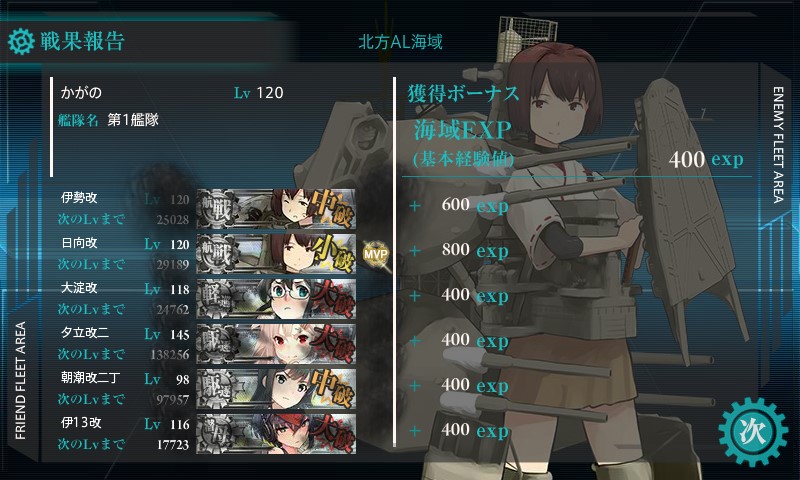Click the 大破 damage stamp on 大淀改
Viewport: 800px width, 480px height.
pos(332,298)
